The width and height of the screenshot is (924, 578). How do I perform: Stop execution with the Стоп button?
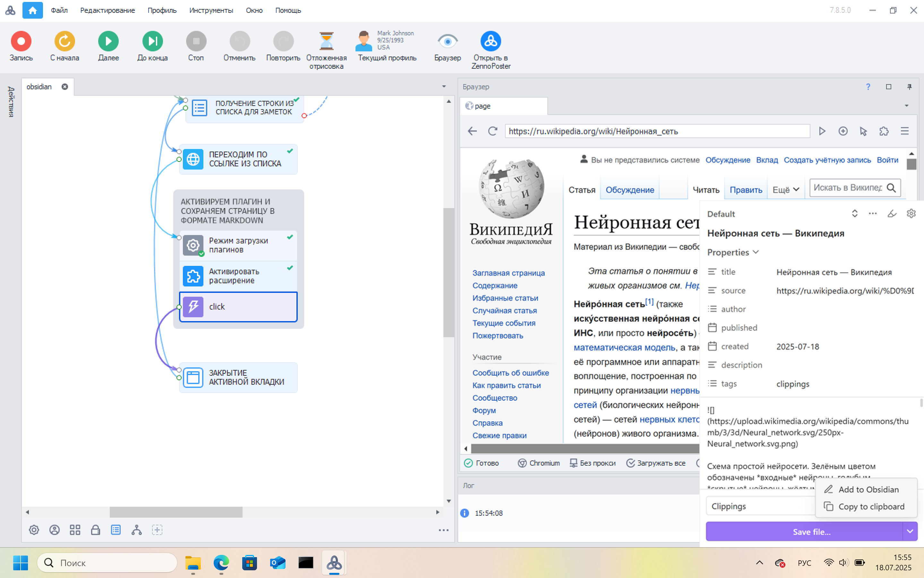point(196,46)
